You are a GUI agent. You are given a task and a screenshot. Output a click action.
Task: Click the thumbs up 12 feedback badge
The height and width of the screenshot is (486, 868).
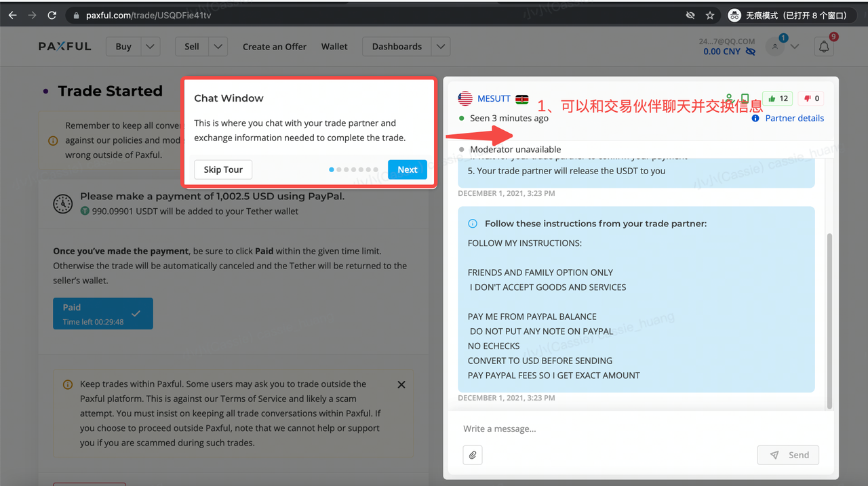pos(777,98)
